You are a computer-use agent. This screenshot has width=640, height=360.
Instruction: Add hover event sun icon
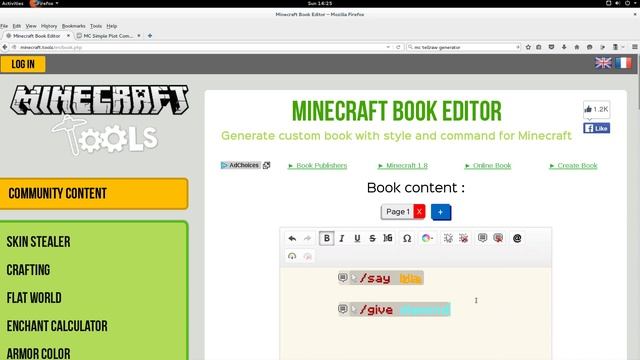tap(448, 238)
